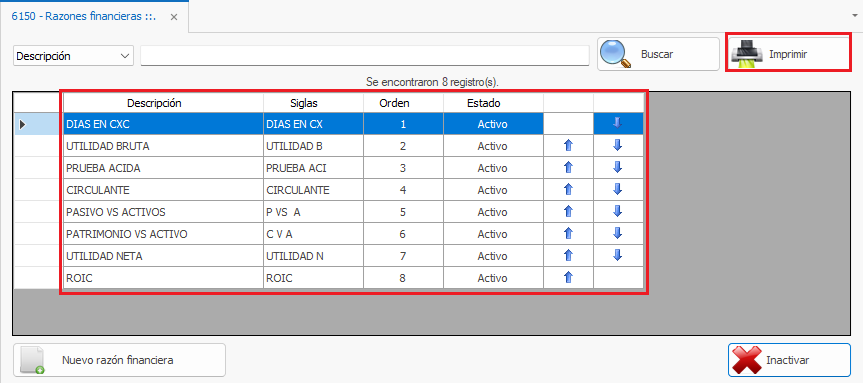The height and width of the screenshot is (385, 863).
Task: Move CIRCULANTE row down
Action: [618, 190]
